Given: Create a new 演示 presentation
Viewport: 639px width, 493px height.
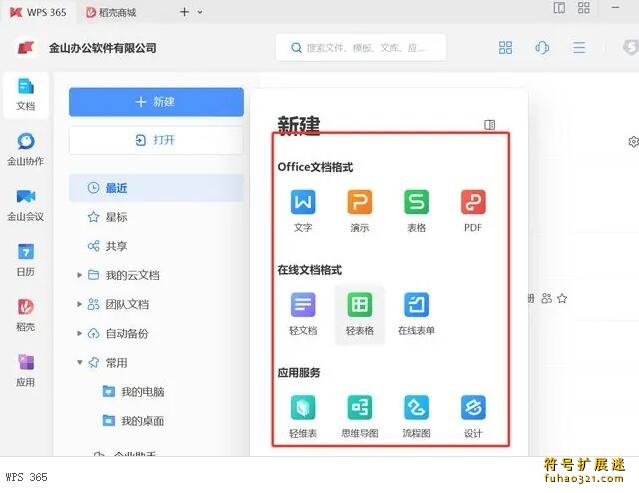Looking at the screenshot, I should point(359,211).
